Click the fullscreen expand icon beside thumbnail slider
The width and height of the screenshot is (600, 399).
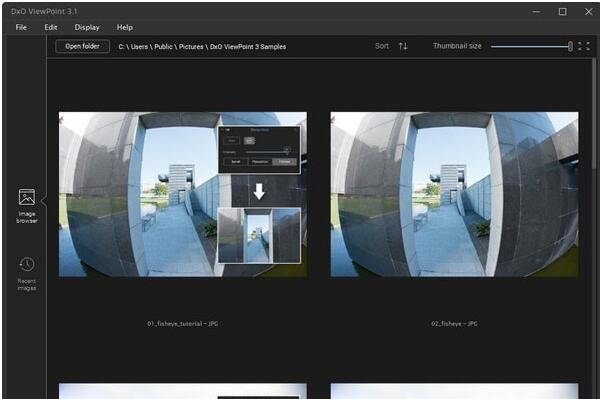[x=584, y=46]
